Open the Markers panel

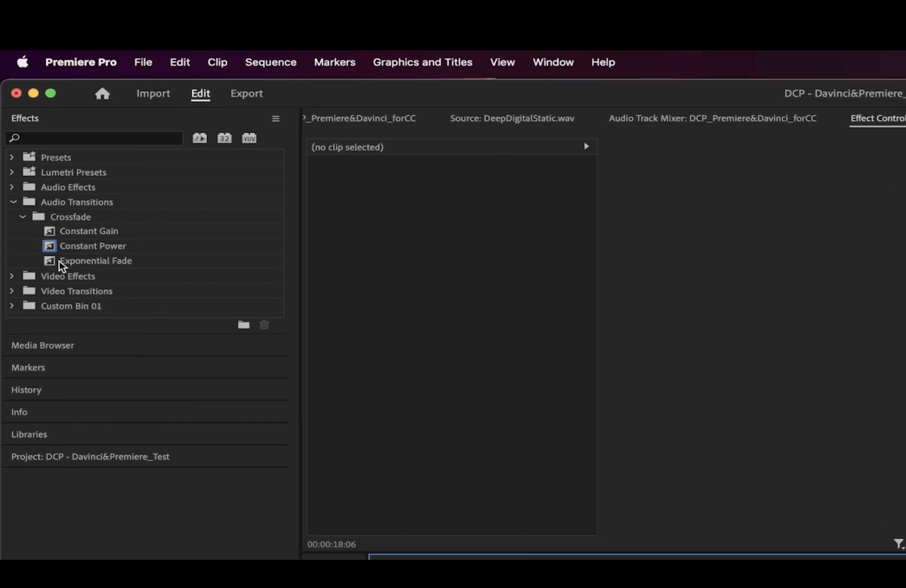(28, 368)
